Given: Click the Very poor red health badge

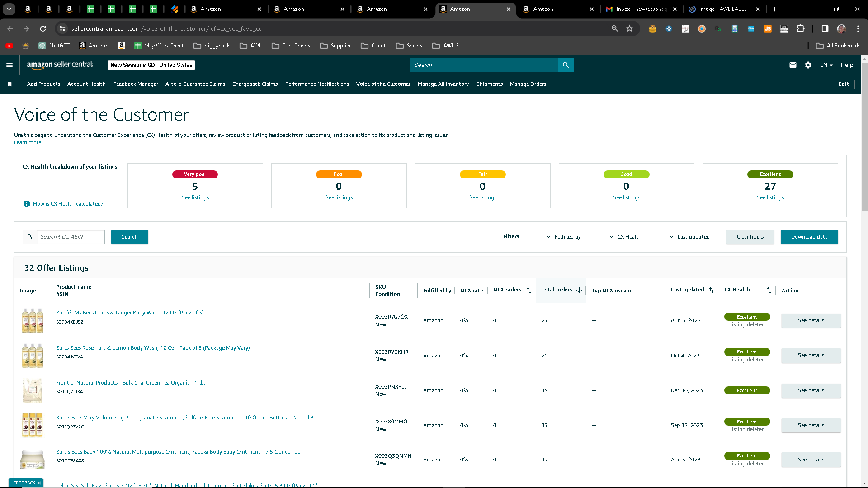Looking at the screenshot, I should pos(195,174).
